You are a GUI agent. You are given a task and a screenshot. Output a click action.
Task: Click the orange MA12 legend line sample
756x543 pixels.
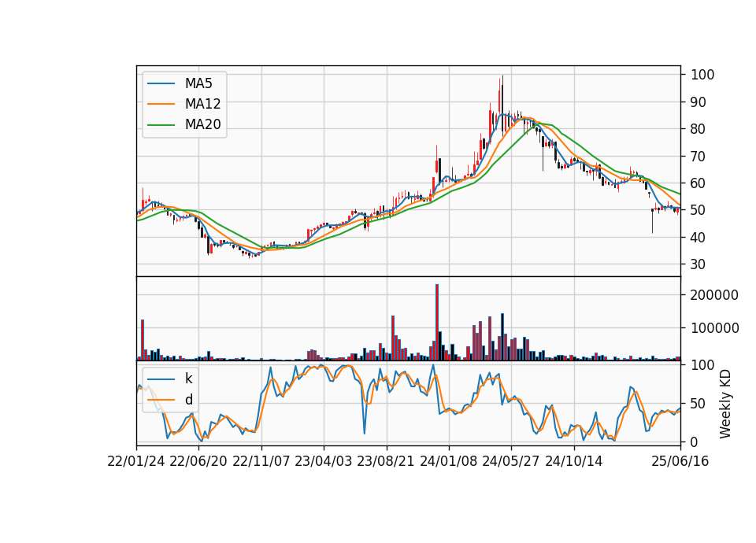161,104
